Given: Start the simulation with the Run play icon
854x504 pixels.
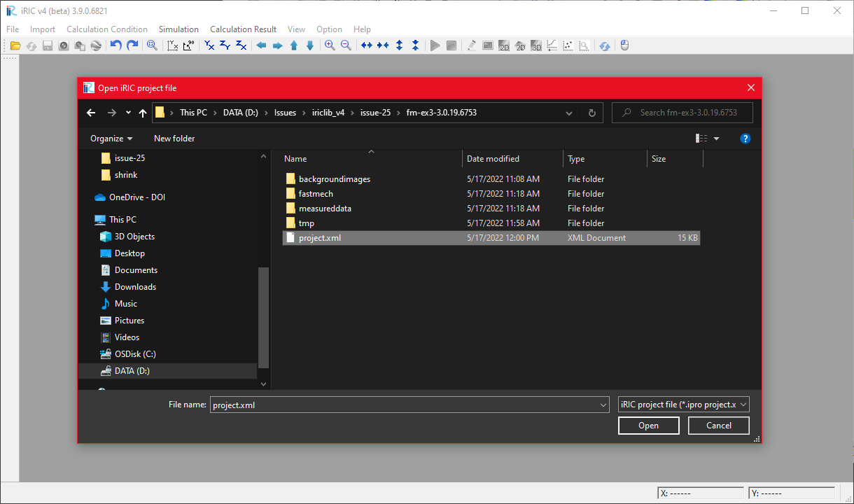Looking at the screenshot, I should point(435,45).
